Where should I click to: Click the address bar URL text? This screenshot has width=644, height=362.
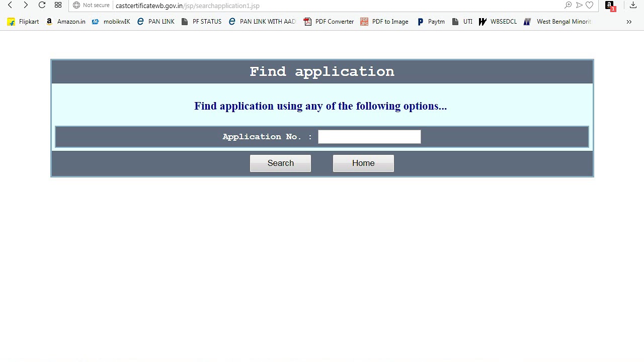[187, 6]
